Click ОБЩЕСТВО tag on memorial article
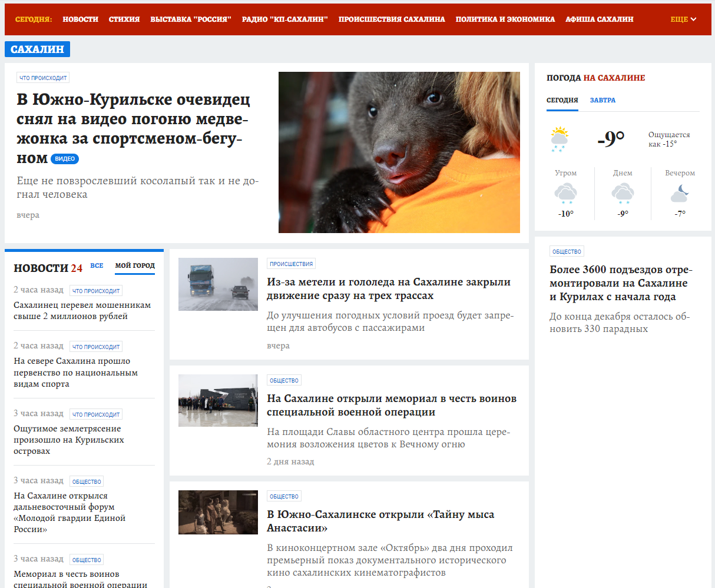Screen dimensions: 715x588 pos(284,380)
